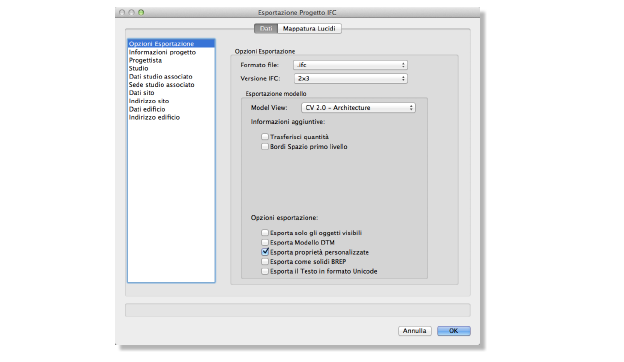Switch to the Dati tab
Viewport: 624px width, 362px height.
click(266, 29)
